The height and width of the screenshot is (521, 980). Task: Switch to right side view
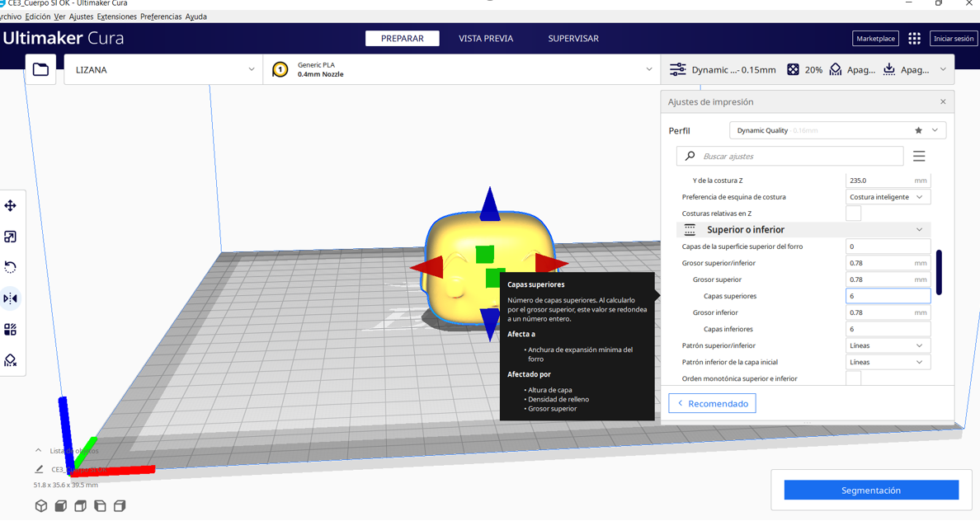(120, 506)
